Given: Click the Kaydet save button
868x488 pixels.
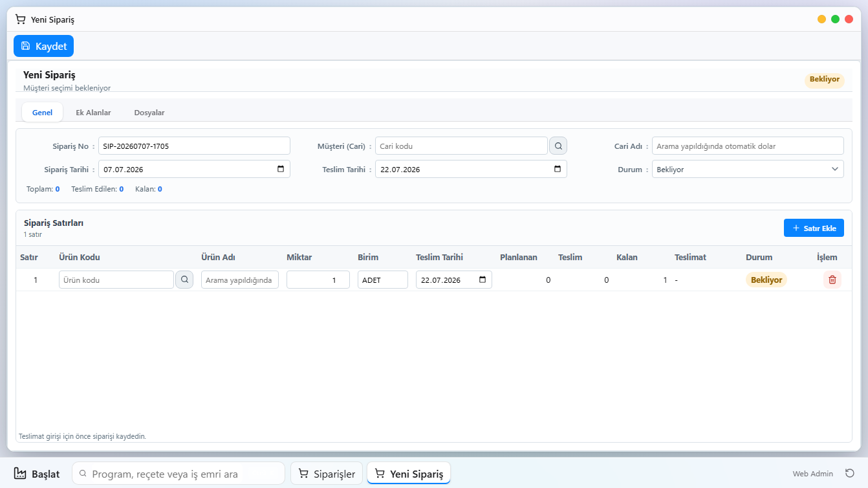Looking at the screenshot, I should pos(44,46).
